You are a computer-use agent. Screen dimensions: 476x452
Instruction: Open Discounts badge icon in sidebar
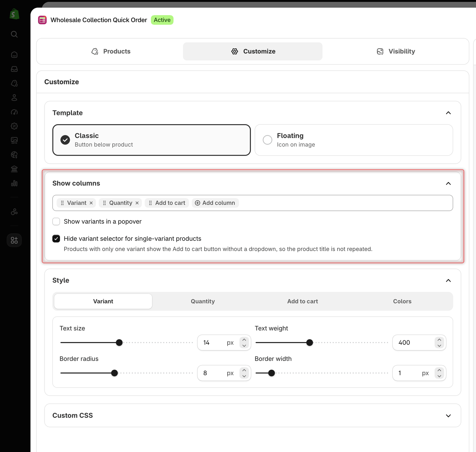point(14,126)
